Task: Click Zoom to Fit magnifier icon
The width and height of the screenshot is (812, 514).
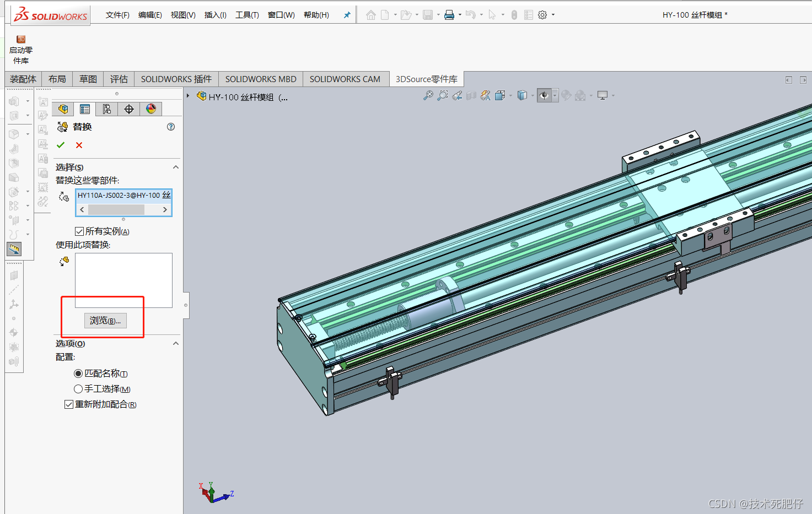Action: click(x=428, y=95)
